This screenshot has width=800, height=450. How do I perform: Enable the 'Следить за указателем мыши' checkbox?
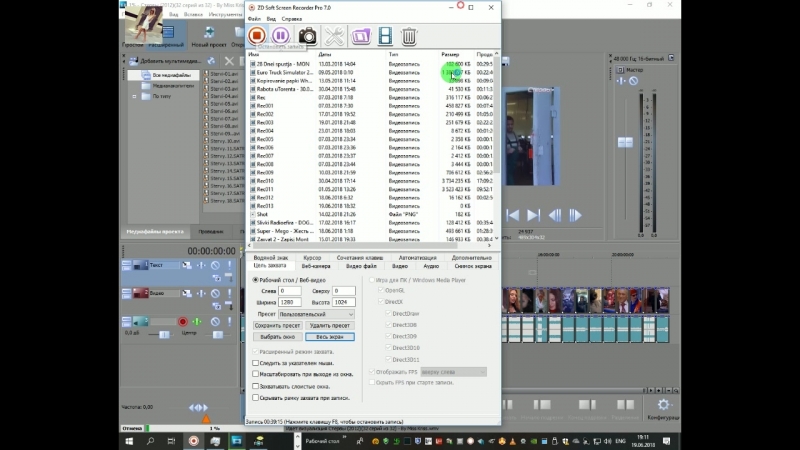[x=255, y=363]
